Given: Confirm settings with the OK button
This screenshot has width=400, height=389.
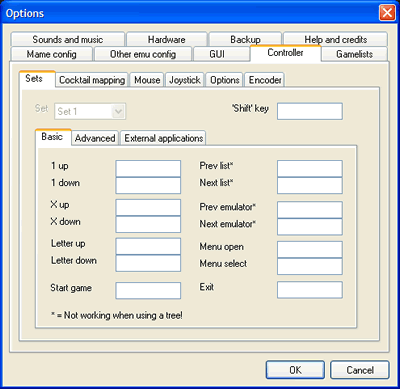Looking at the screenshot, I should (x=295, y=370).
